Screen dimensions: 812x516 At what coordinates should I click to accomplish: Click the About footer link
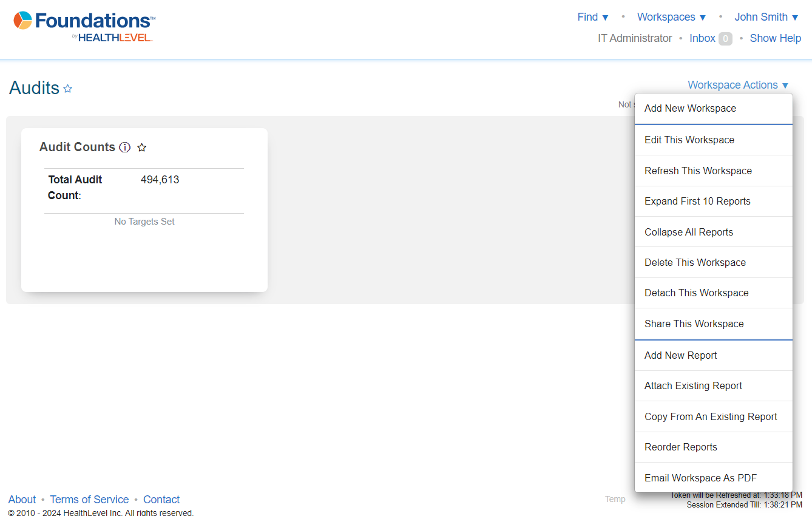22,500
